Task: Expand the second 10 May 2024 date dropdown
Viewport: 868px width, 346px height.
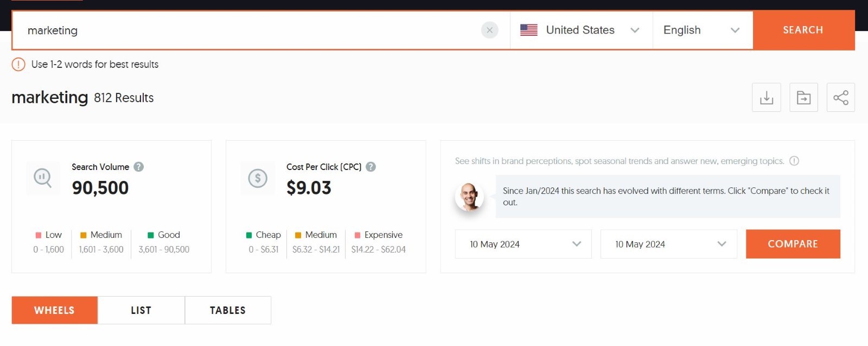Action: pos(668,244)
